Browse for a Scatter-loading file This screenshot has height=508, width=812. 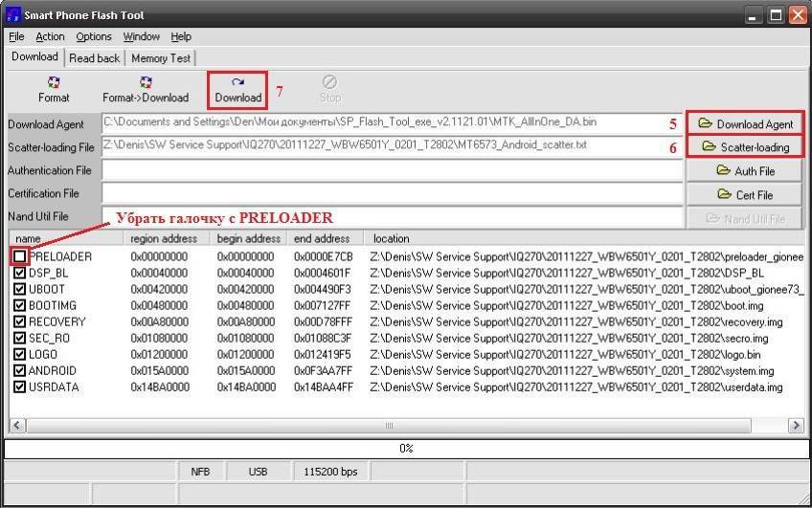pos(744,146)
